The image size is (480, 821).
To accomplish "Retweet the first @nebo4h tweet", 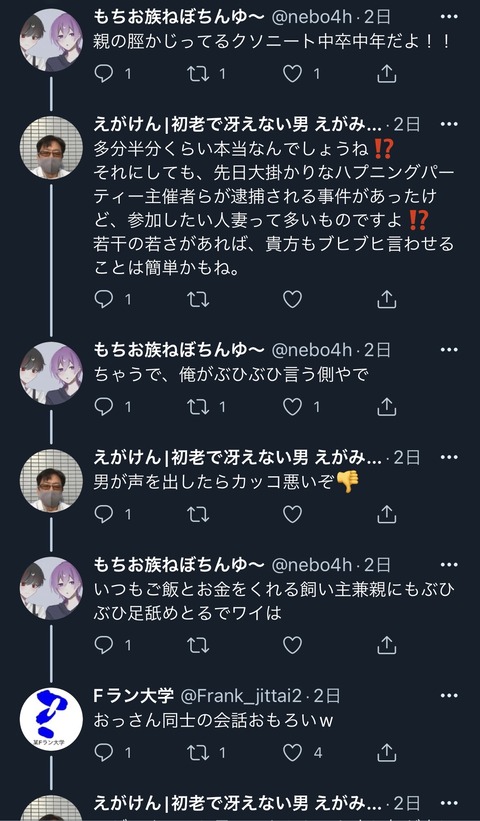I will point(198,74).
